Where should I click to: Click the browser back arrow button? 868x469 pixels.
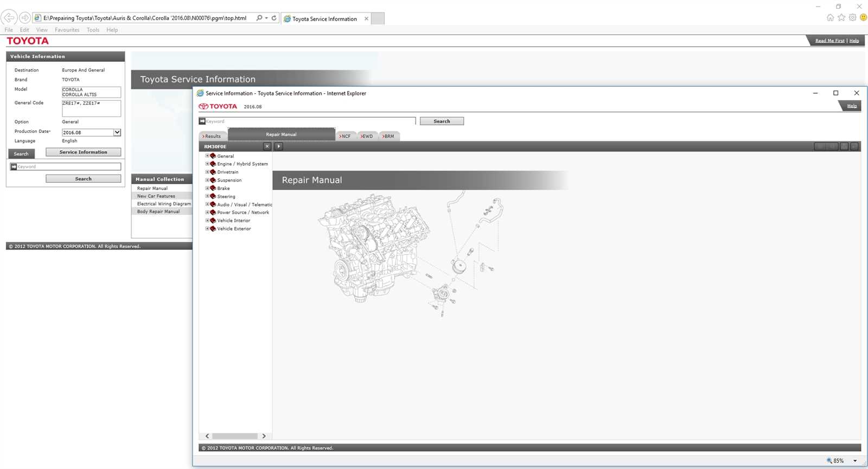(x=9, y=18)
